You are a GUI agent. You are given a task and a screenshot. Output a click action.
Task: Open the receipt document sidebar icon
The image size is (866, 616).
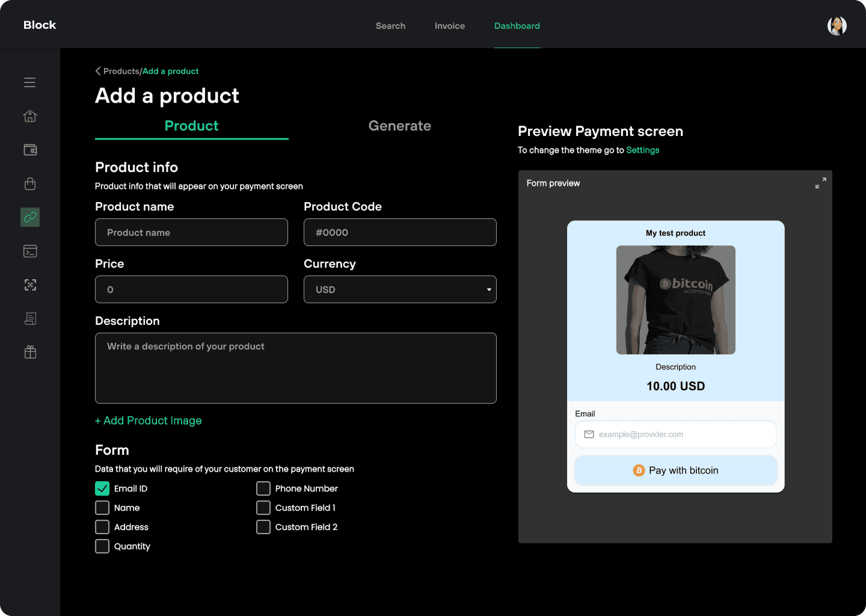tap(30, 318)
